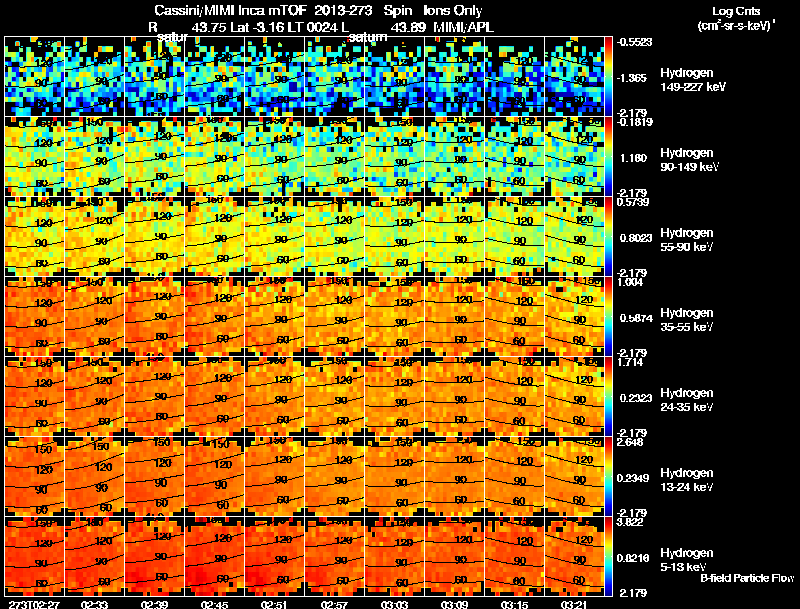This screenshot has height=609, width=800.
Task: Click the 2.648 colorbar maximum value
Action: (x=630, y=442)
